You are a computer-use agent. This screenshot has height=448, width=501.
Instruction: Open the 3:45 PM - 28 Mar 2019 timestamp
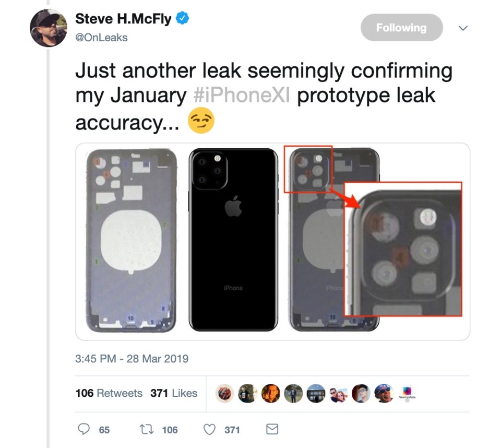click(132, 359)
